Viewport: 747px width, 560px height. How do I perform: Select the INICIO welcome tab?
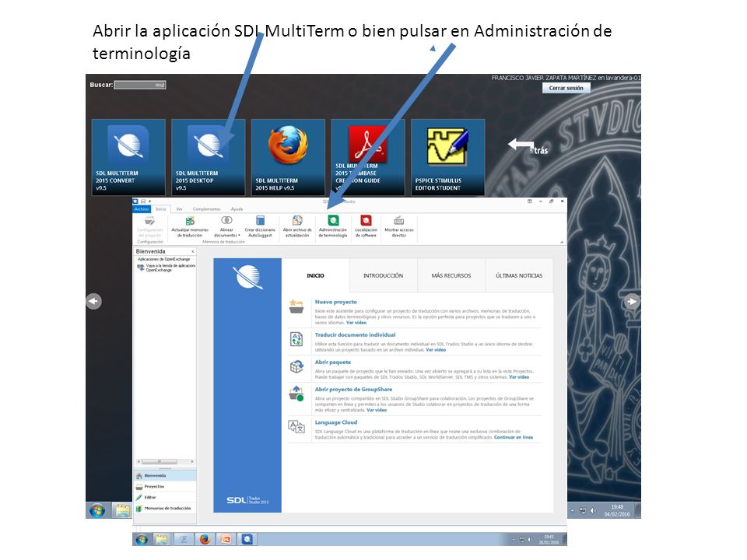(x=315, y=275)
